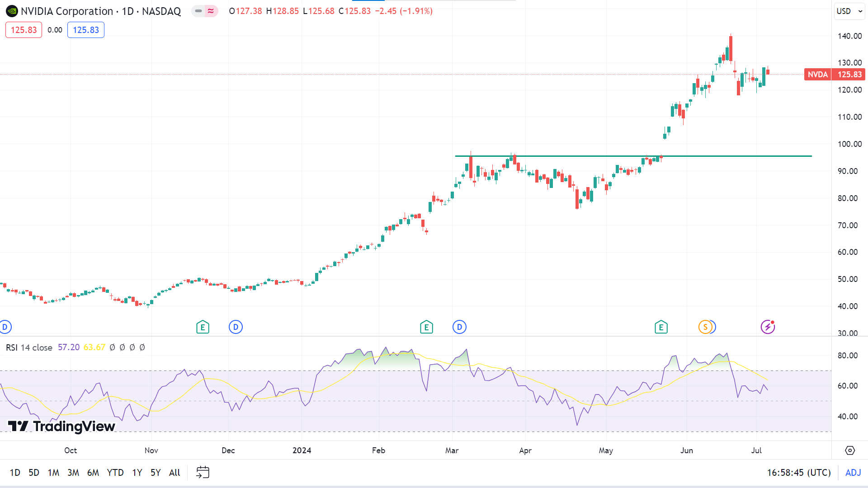
Task: Click the pink approximate-data indicator icon
Action: [x=211, y=11]
